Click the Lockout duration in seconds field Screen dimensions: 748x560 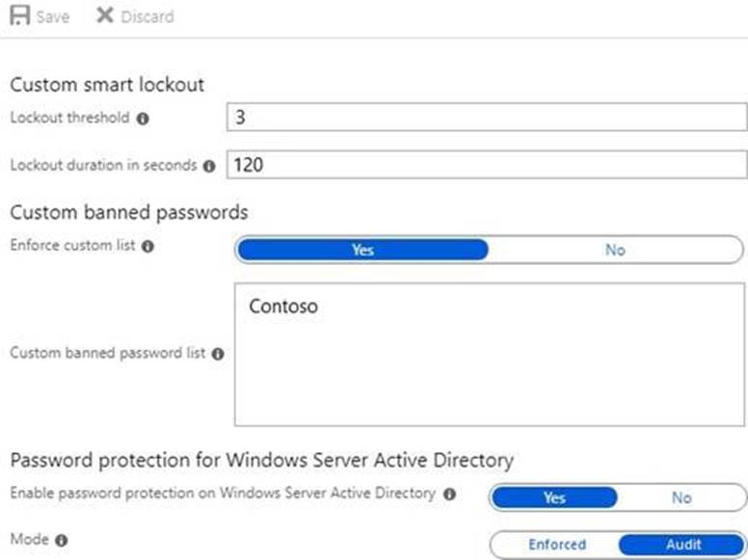pos(487,165)
